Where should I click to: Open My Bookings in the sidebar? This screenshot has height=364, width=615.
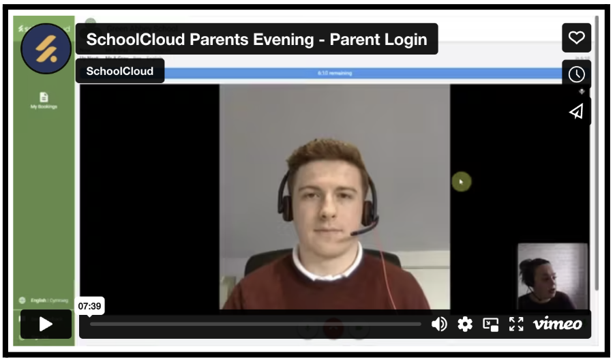(44, 100)
